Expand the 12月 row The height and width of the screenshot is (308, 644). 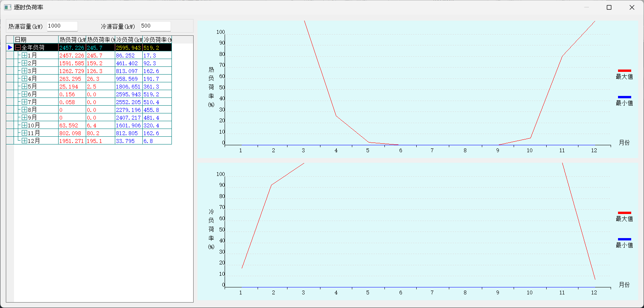pos(24,141)
